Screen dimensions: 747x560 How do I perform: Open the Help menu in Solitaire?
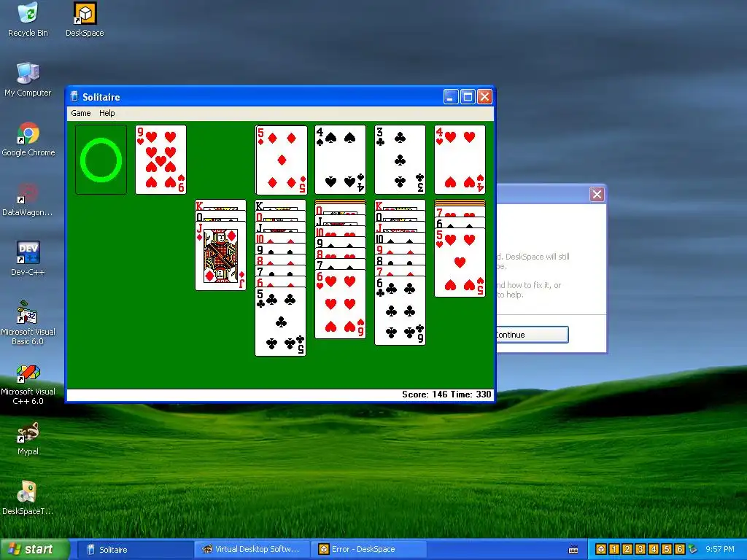pyautogui.click(x=107, y=113)
